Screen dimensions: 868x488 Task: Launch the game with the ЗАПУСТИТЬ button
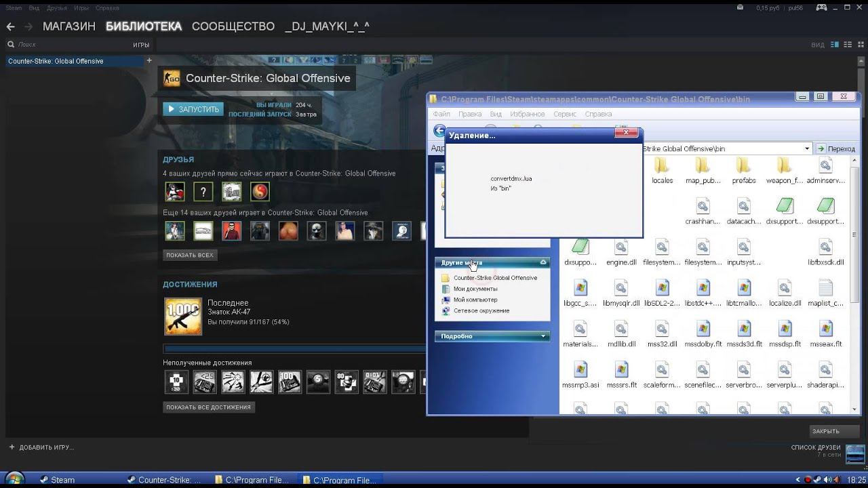point(193,109)
